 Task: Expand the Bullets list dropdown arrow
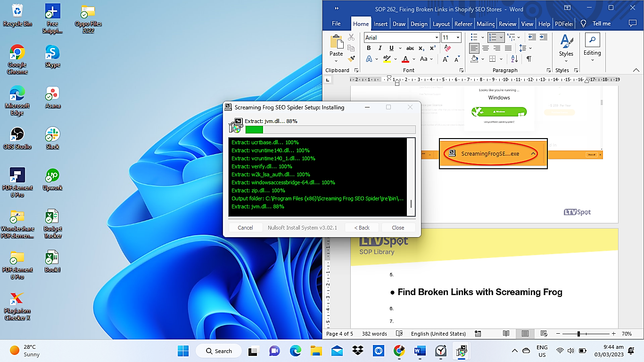pos(482,37)
